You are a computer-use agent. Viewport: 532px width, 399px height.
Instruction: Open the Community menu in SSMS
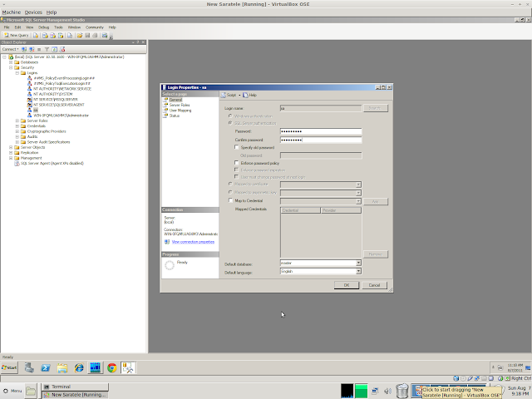(94, 27)
